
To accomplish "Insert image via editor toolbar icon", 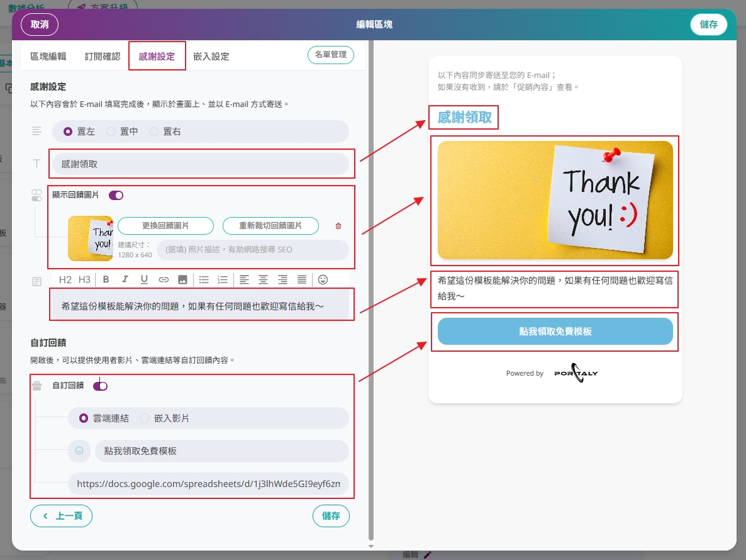I will click(182, 280).
